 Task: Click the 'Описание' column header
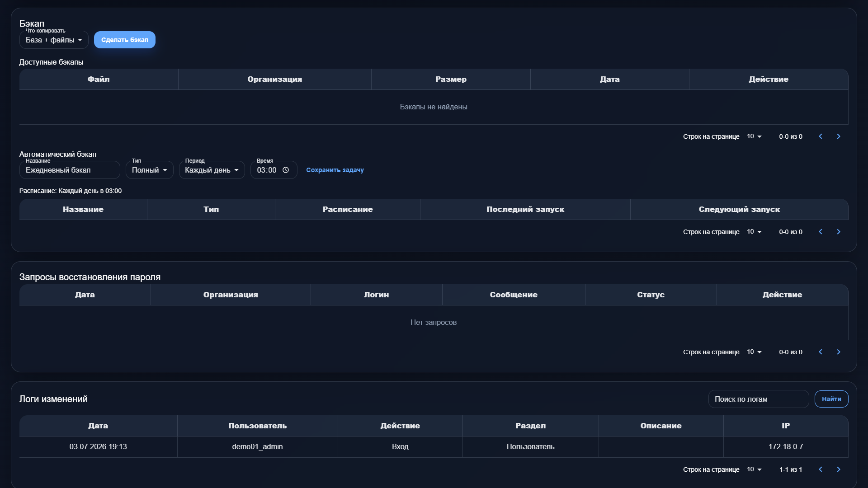pos(661,426)
